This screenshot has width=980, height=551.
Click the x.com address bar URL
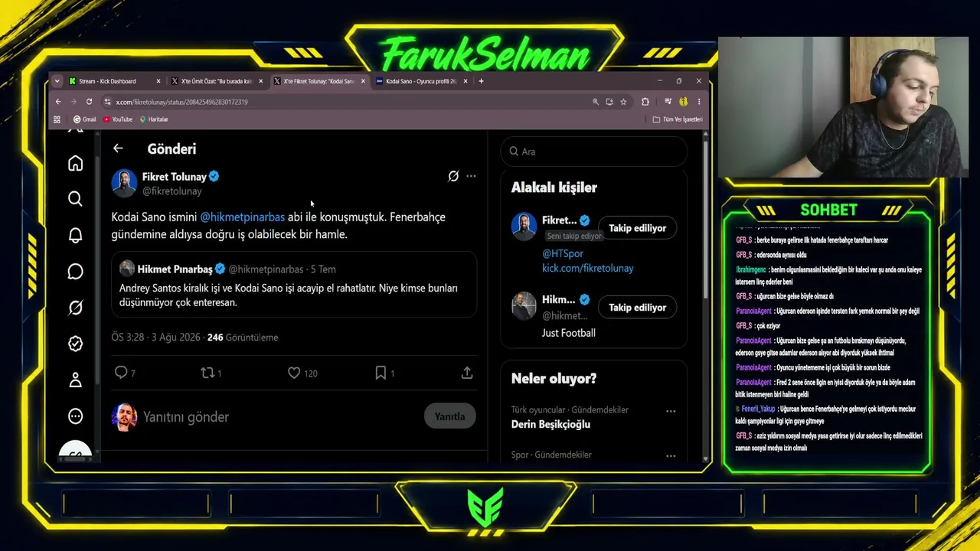pos(182,102)
